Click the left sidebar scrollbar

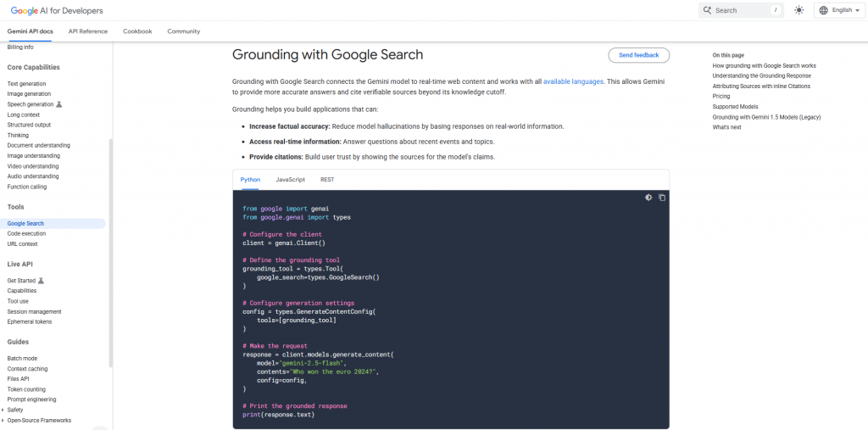point(110,254)
